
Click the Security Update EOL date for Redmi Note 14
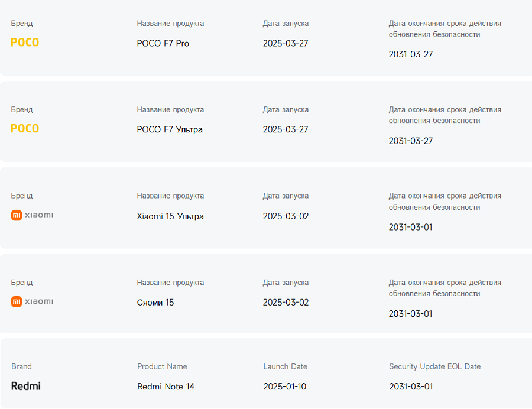tap(411, 387)
